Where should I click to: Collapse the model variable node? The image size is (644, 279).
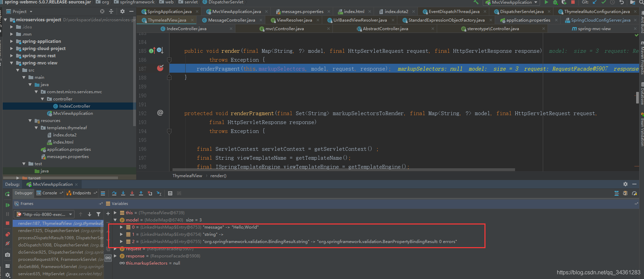pos(115,220)
